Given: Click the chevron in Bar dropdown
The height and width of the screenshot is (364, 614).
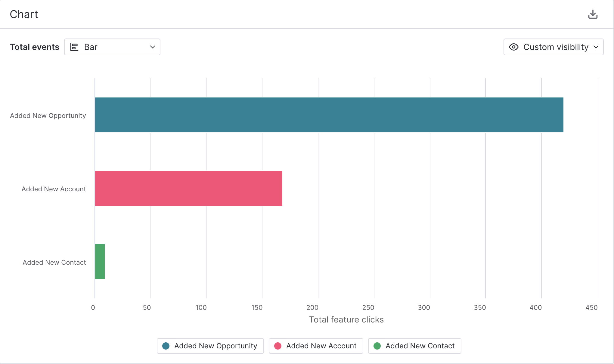Looking at the screenshot, I should coord(153,47).
